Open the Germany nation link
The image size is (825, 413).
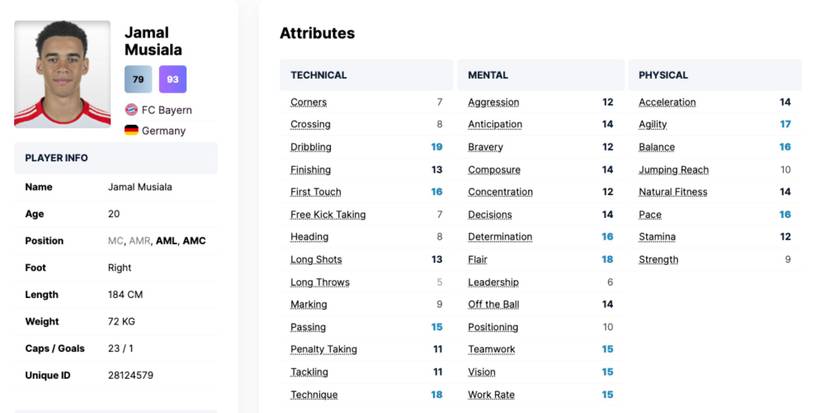(x=163, y=131)
